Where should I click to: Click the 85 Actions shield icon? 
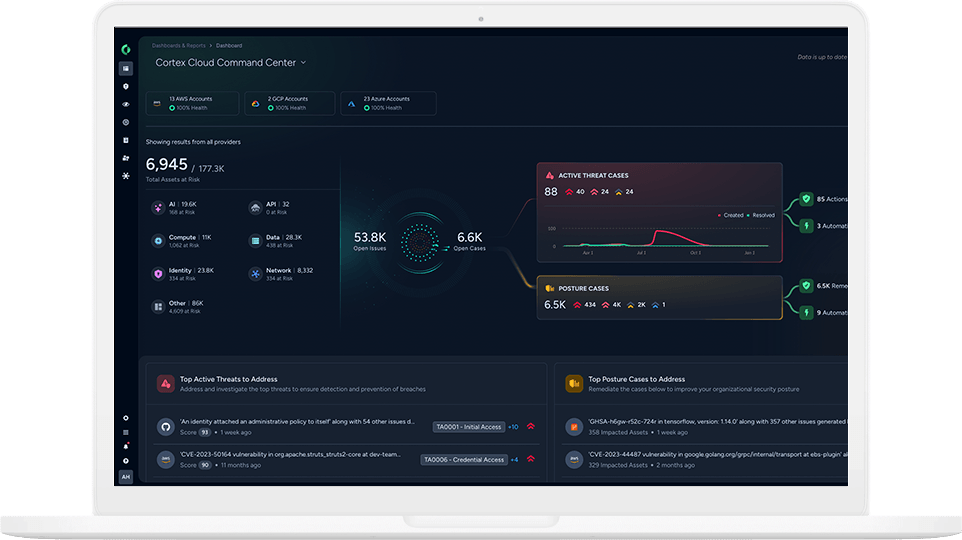tap(806, 199)
